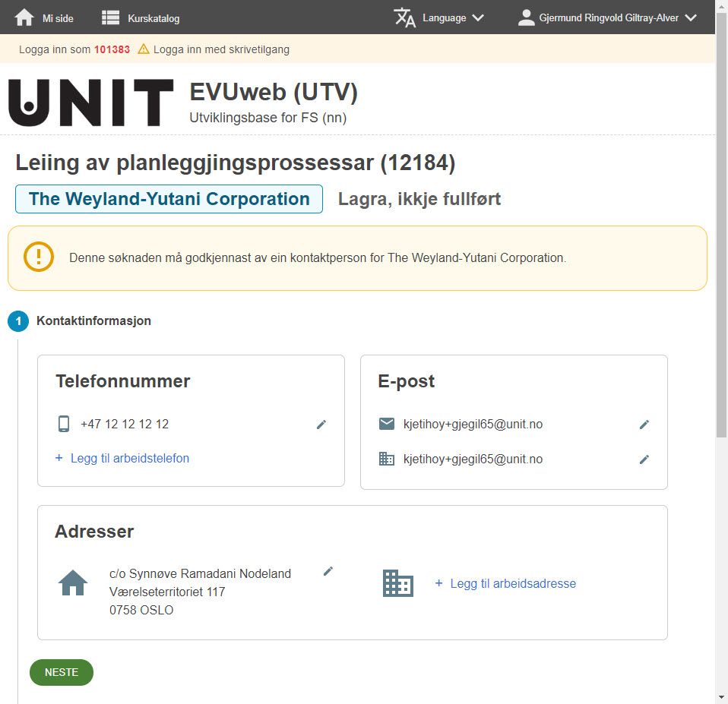This screenshot has height=704, width=728.
Task: Click Logga inn med skrivetilgang link
Action: point(221,49)
